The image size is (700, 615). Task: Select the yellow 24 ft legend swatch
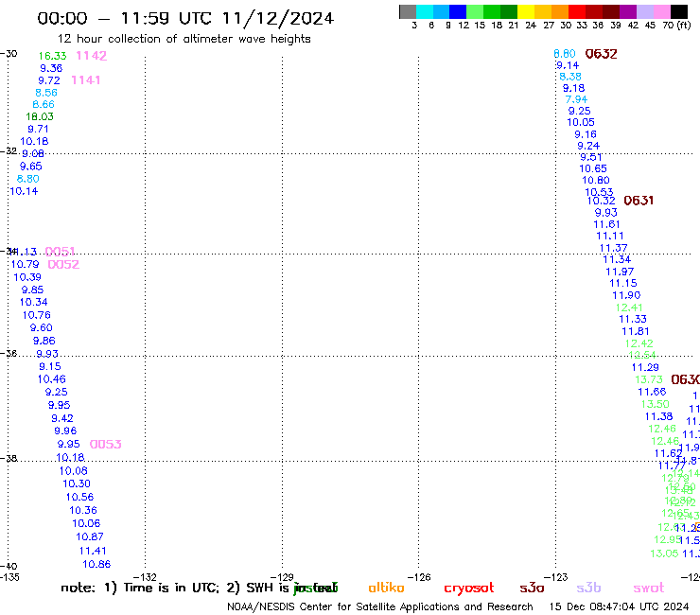tap(526, 11)
